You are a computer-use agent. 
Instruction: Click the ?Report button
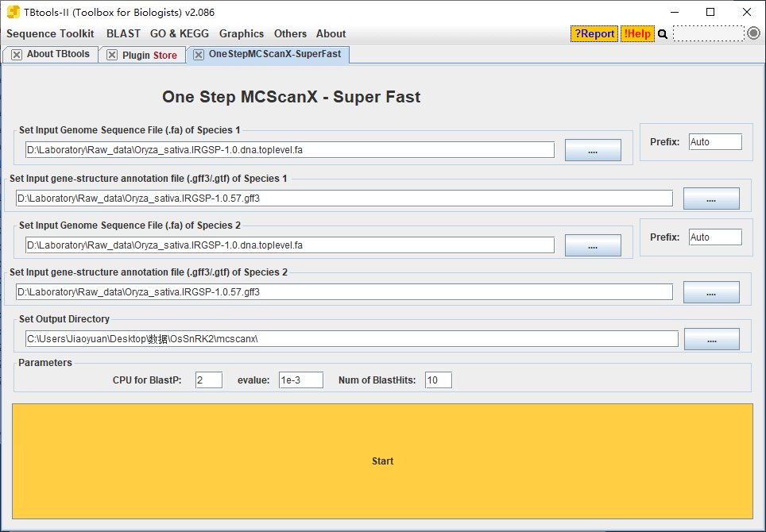594,33
